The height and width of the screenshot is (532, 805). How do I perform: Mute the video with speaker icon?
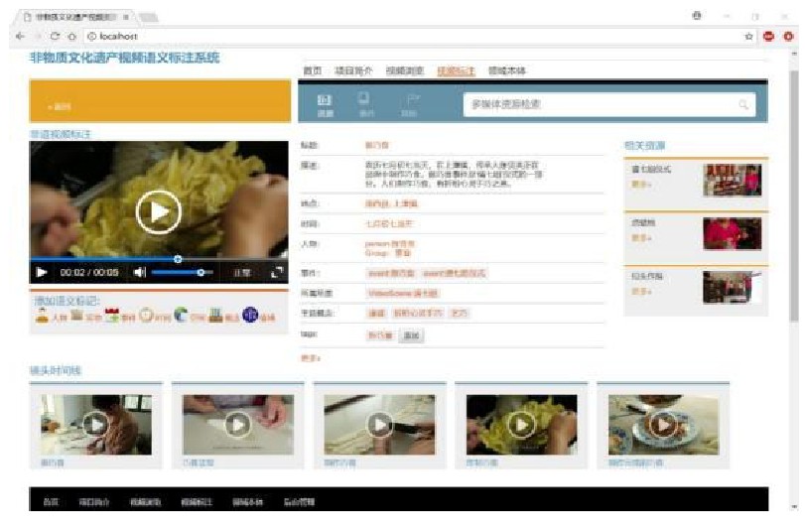pyautogui.click(x=139, y=272)
